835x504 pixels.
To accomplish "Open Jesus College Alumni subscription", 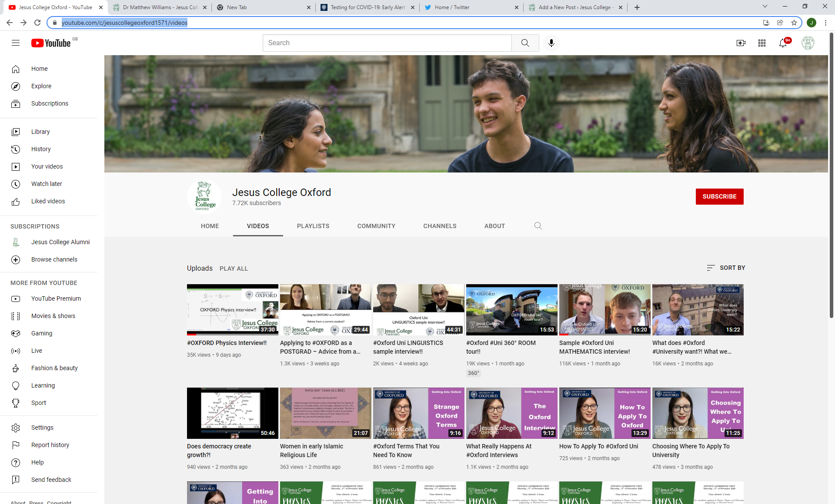I will click(60, 242).
